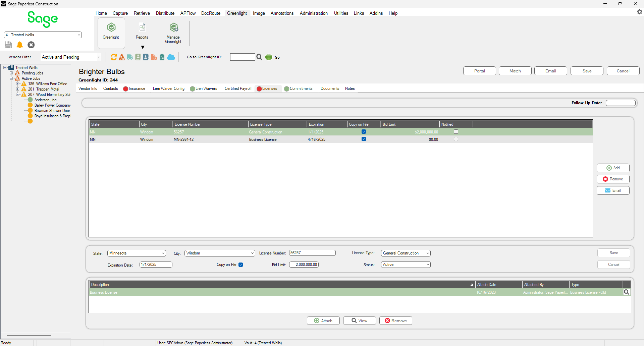
Task: Select the Bowman Shower Door vendor
Action: [x=52, y=111]
